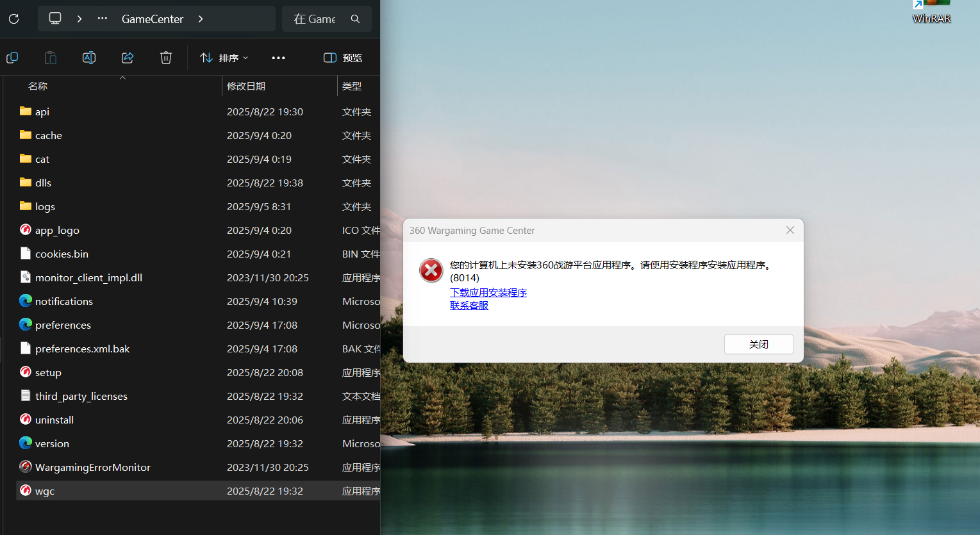Open the 排序 sort dropdown
The width and height of the screenshot is (980, 535).
(x=224, y=58)
